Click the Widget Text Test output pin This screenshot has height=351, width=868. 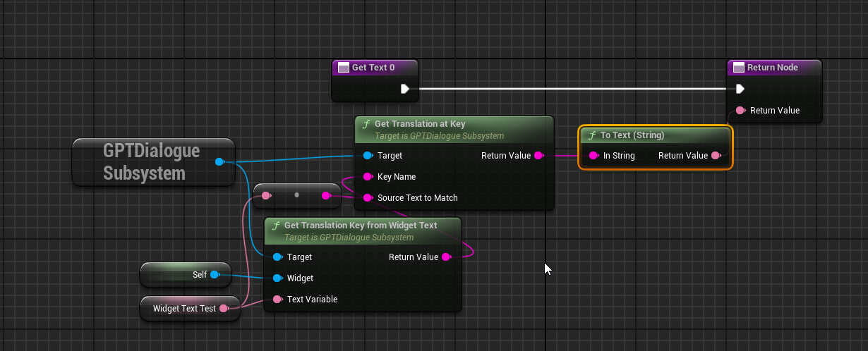pos(224,309)
